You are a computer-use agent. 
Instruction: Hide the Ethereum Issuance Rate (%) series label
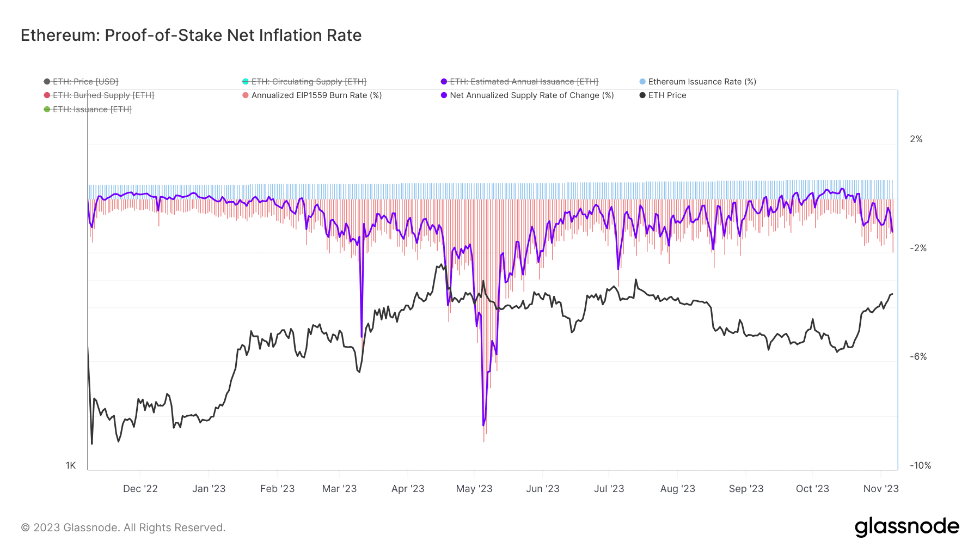[x=702, y=82]
